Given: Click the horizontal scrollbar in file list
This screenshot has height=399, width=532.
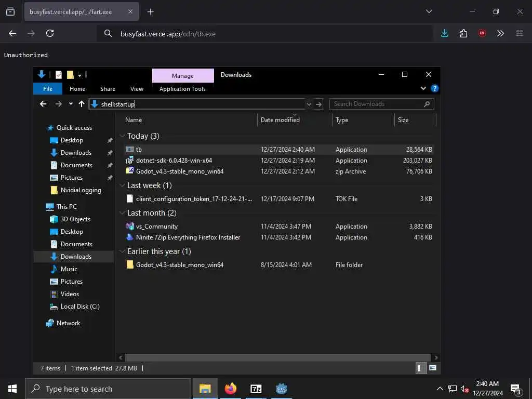Looking at the screenshot, I should 277,357.
